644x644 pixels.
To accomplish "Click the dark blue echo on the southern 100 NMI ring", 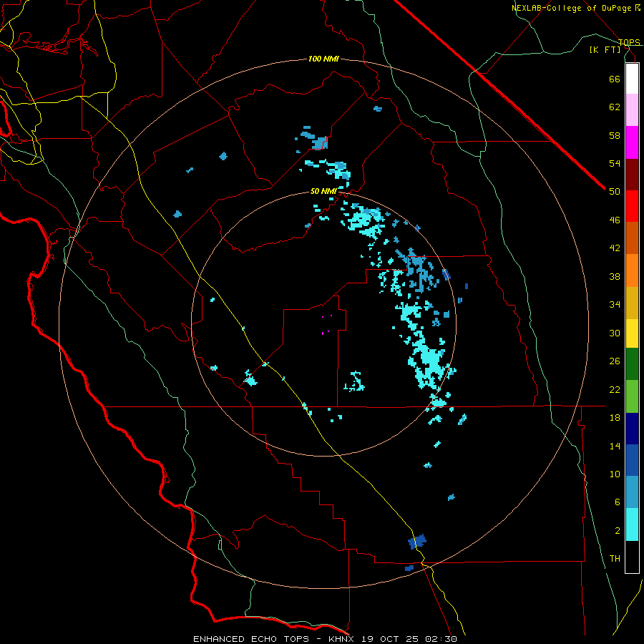I will (x=409, y=568).
